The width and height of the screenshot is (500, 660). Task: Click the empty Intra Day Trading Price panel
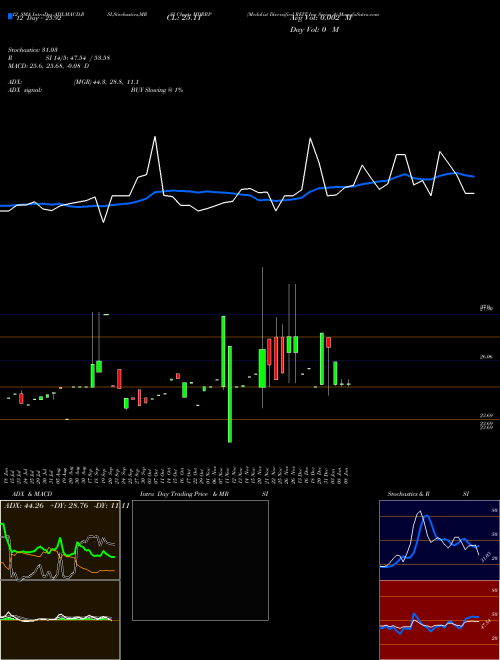tap(200, 560)
